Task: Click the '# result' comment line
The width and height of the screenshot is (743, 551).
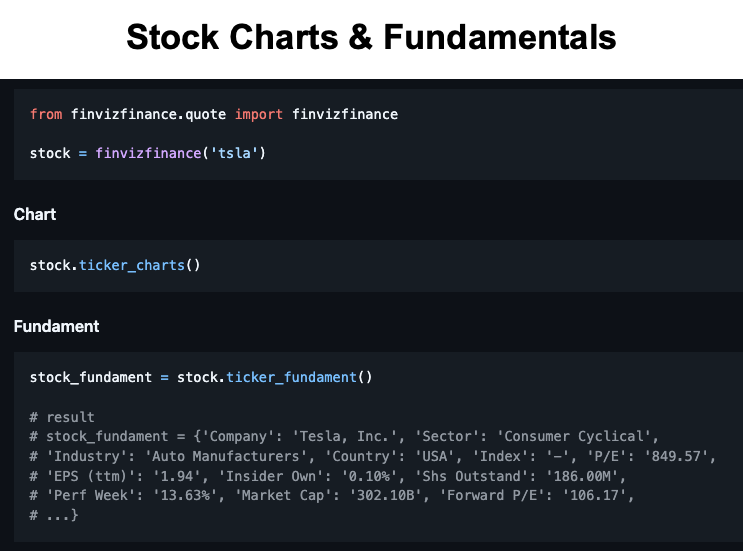Action: [x=62, y=417]
